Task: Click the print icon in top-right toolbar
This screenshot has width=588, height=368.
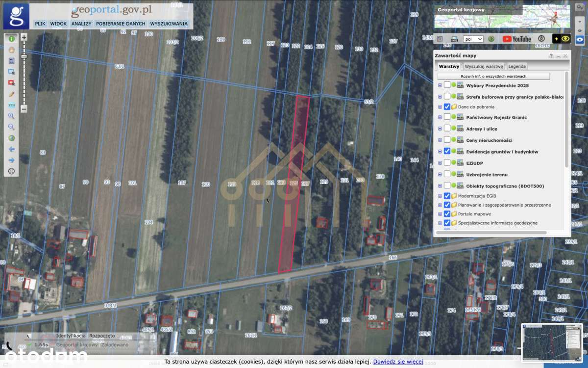Action: (x=454, y=39)
